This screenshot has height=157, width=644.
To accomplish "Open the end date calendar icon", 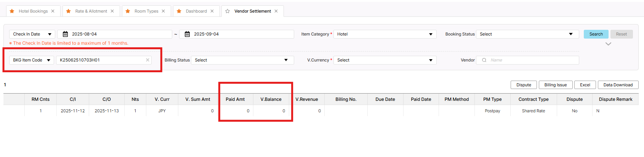I will pos(187,34).
